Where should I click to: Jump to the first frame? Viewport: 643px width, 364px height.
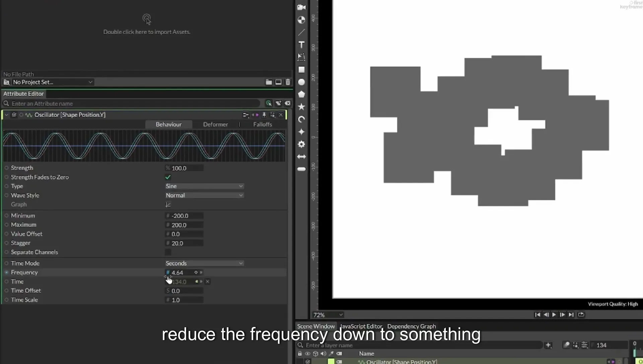tap(538, 314)
